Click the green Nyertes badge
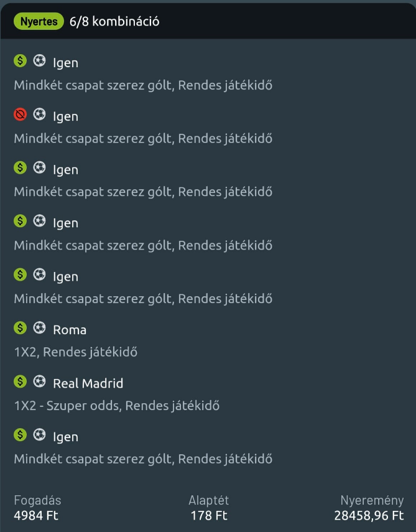Screen dimensions: 416x532 click(x=39, y=21)
